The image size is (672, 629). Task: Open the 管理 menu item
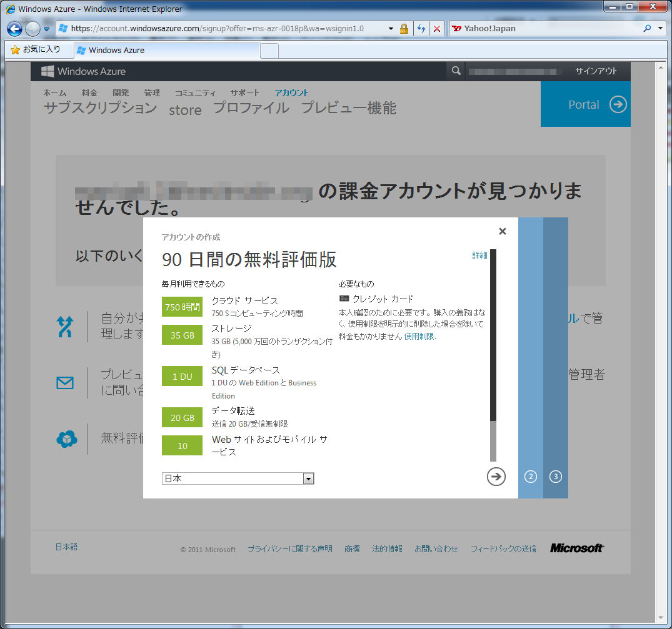pyautogui.click(x=152, y=93)
